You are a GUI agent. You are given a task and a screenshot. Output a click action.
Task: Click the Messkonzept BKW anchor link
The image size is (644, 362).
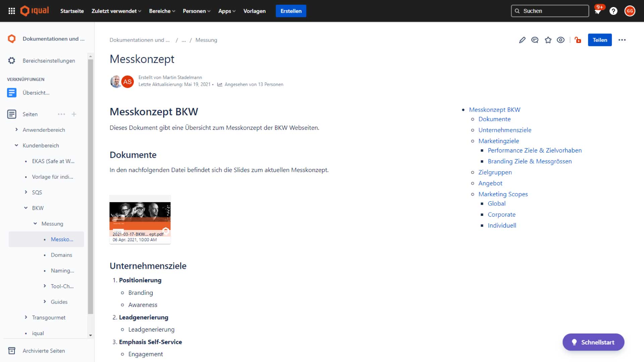[494, 109]
